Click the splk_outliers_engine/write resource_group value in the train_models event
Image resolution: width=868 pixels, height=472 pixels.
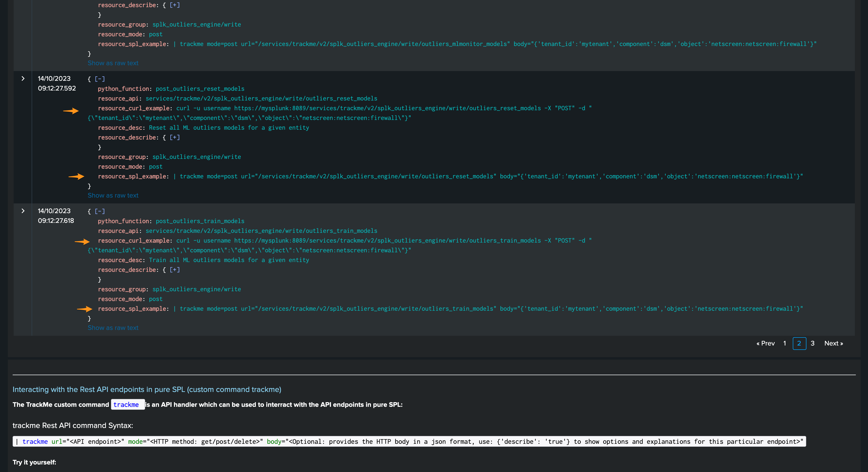tap(196, 289)
